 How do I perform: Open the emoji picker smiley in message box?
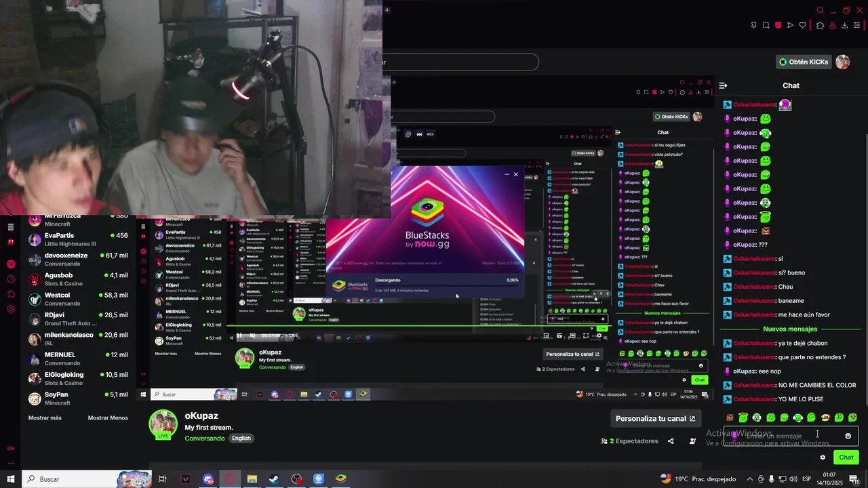pos(848,436)
